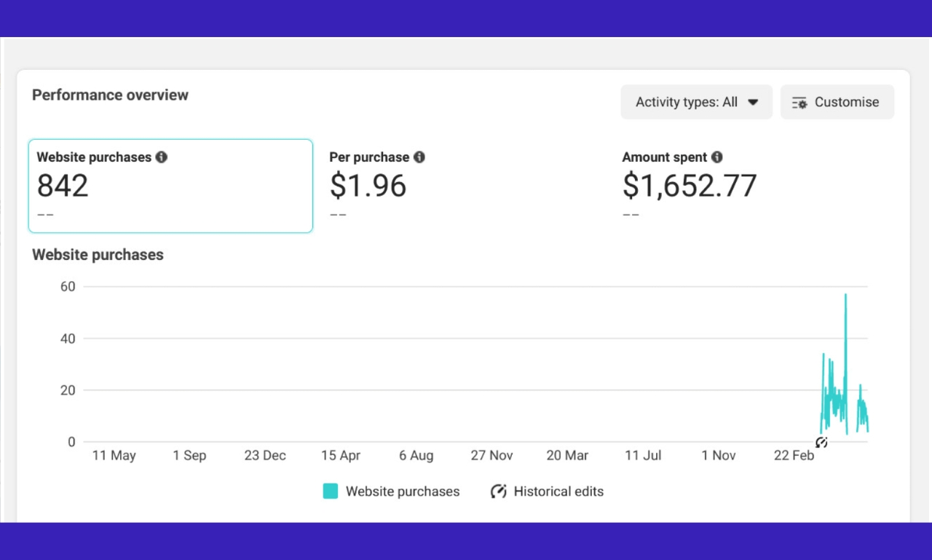Click the caret arrow in Activity types
The height and width of the screenshot is (560, 932).
[x=753, y=103]
